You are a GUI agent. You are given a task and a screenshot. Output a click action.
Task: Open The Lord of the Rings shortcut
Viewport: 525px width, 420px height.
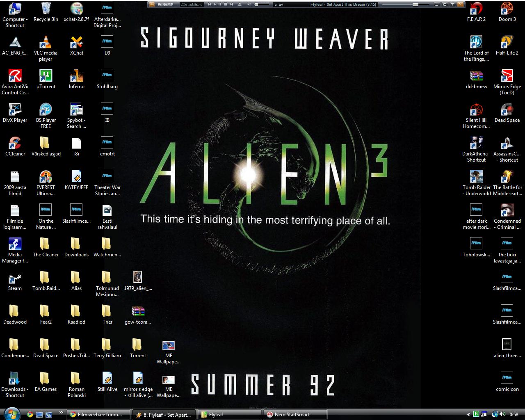476,48
